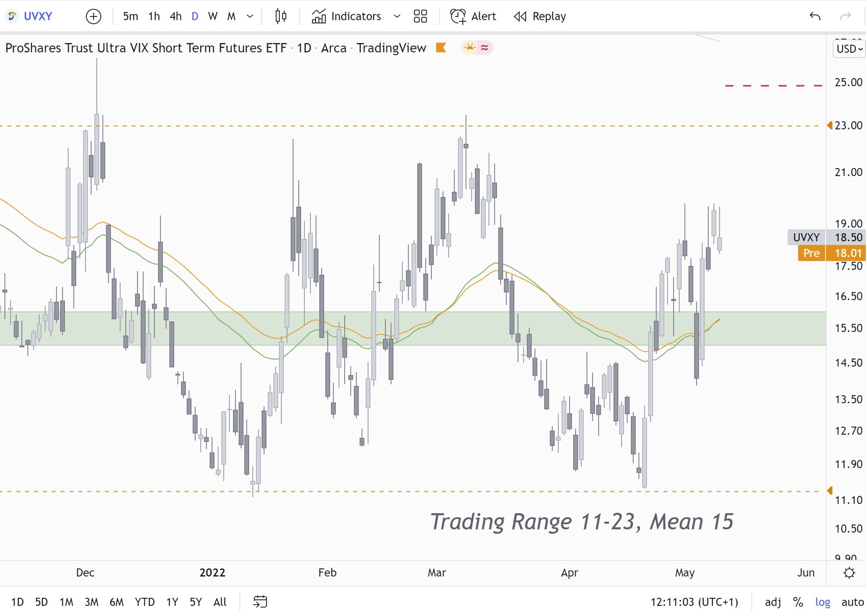Set the date range to 5Y

(x=196, y=602)
